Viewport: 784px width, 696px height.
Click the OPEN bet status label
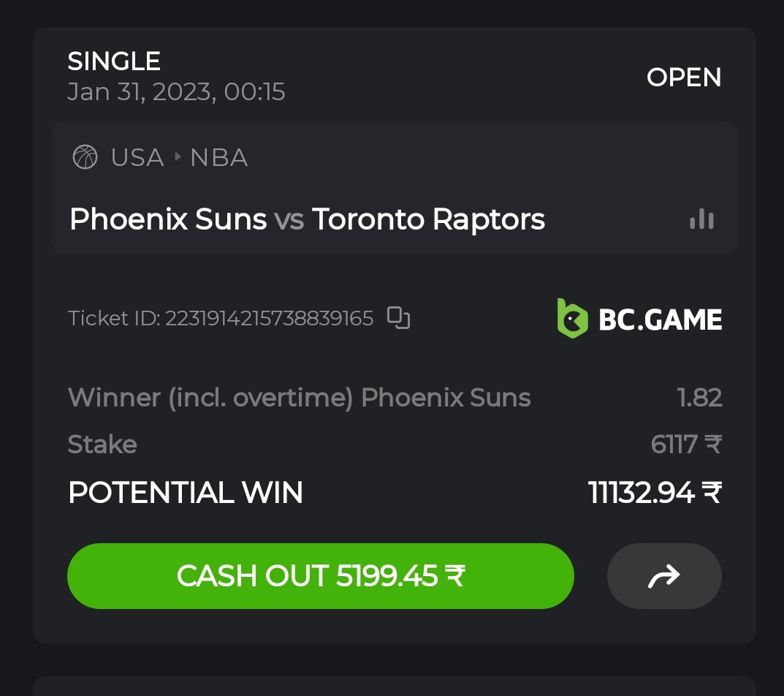pyautogui.click(x=684, y=77)
